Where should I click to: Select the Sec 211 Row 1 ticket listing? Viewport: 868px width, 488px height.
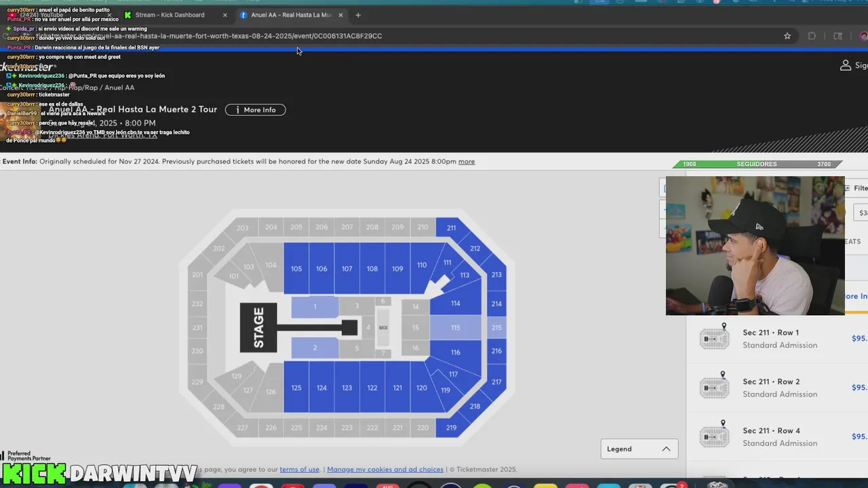[x=777, y=338]
